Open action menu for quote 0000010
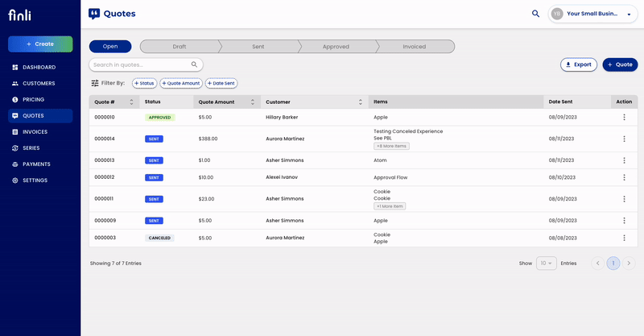The height and width of the screenshot is (336, 644). pyautogui.click(x=624, y=117)
